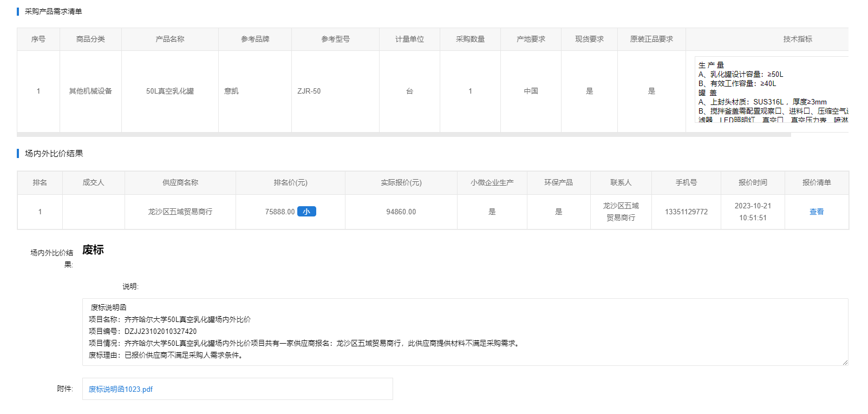Select the 排名价(元) column header

tap(290, 183)
